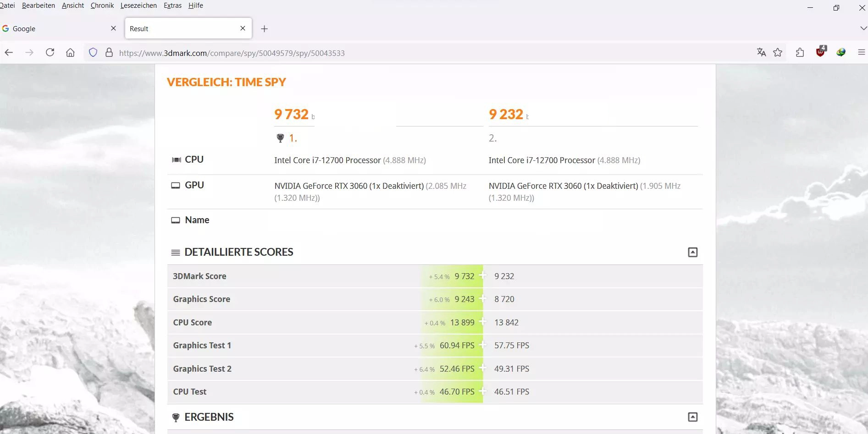Bookmark this page with the star
The height and width of the screenshot is (434, 868).
pyautogui.click(x=778, y=52)
